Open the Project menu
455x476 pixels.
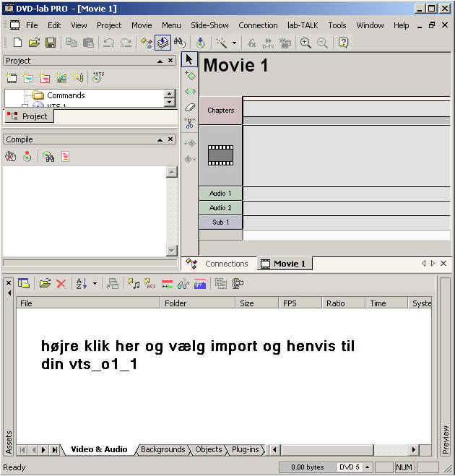pos(109,25)
